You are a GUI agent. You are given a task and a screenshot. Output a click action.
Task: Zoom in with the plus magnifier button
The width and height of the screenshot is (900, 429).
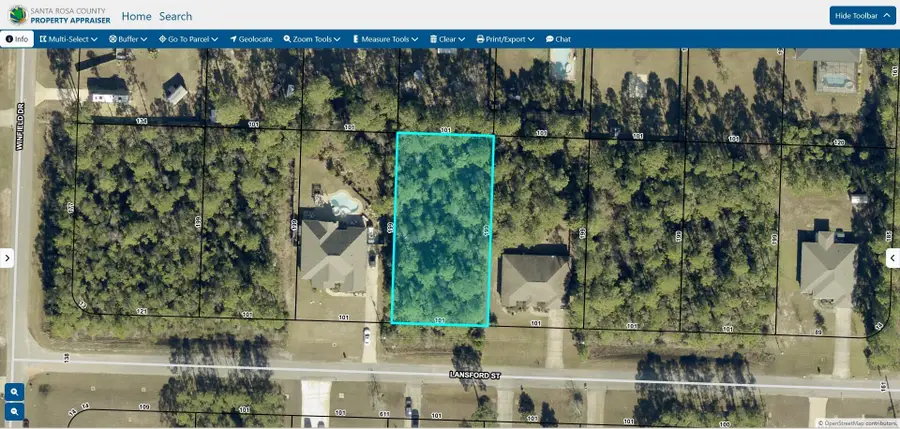point(14,392)
